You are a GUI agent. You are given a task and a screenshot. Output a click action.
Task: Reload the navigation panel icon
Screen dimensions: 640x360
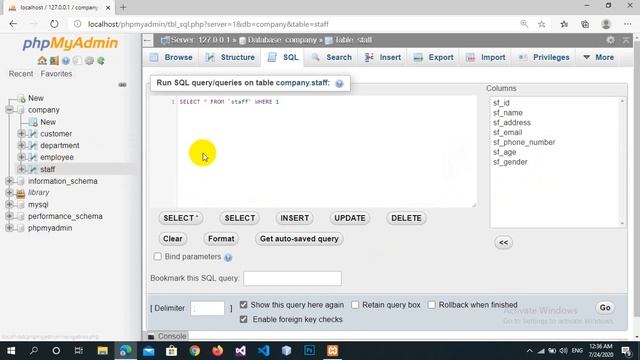(101, 61)
